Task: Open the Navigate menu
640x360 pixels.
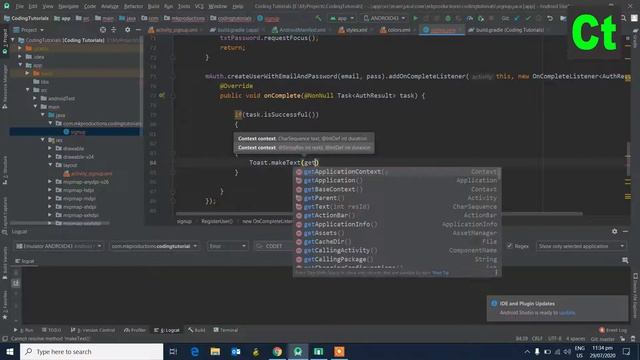Action: pyautogui.click(x=68, y=7)
